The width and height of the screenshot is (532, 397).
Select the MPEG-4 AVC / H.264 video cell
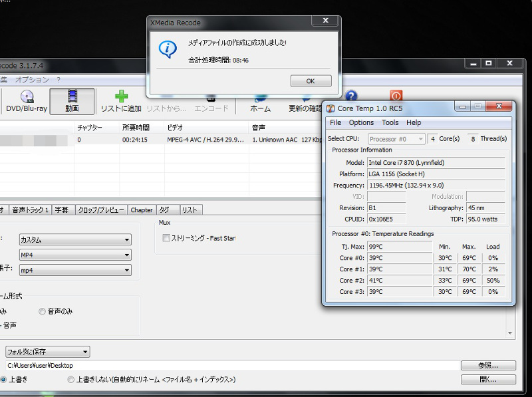click(x=205, y=140)
